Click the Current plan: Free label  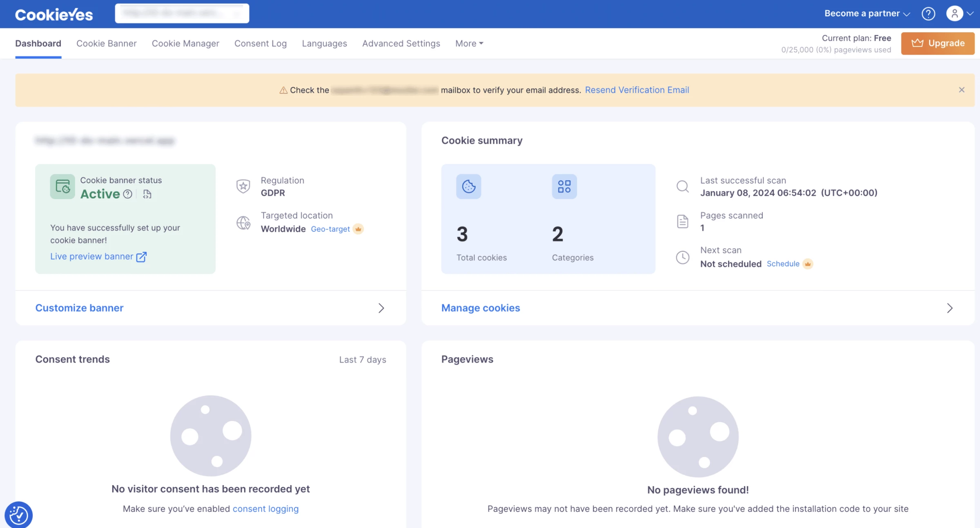(x=856, y=38)
